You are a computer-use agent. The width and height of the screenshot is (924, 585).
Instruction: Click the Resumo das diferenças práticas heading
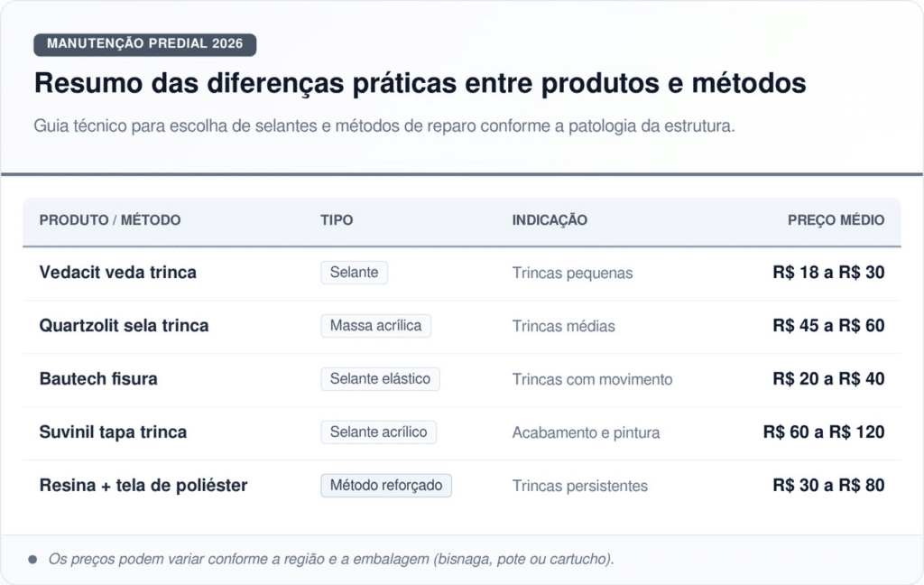420,84
